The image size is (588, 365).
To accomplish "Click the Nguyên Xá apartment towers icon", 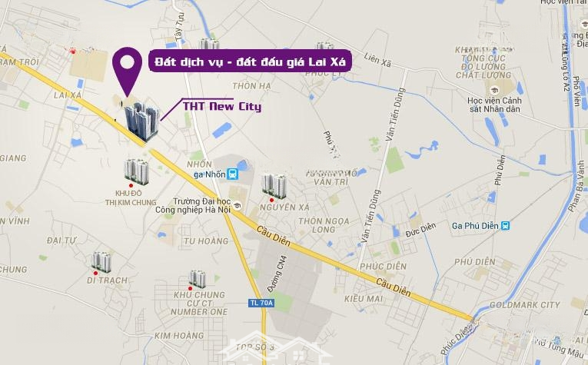I will (274, 186).
